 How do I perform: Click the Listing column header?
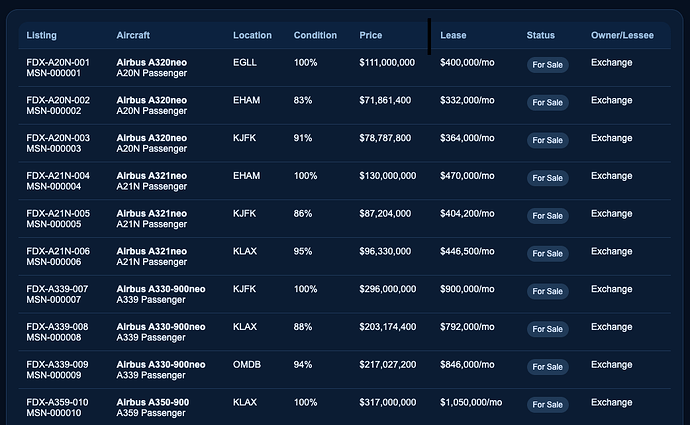(x=41, y=35)
